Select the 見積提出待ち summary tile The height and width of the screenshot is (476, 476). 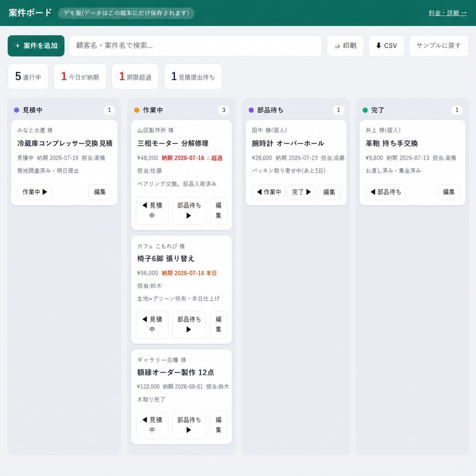[193, 76]
